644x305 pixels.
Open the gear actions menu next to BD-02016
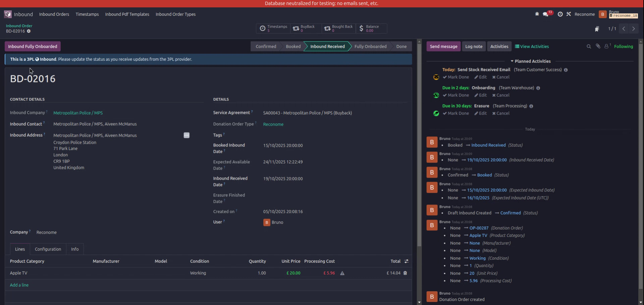[29, 31]
